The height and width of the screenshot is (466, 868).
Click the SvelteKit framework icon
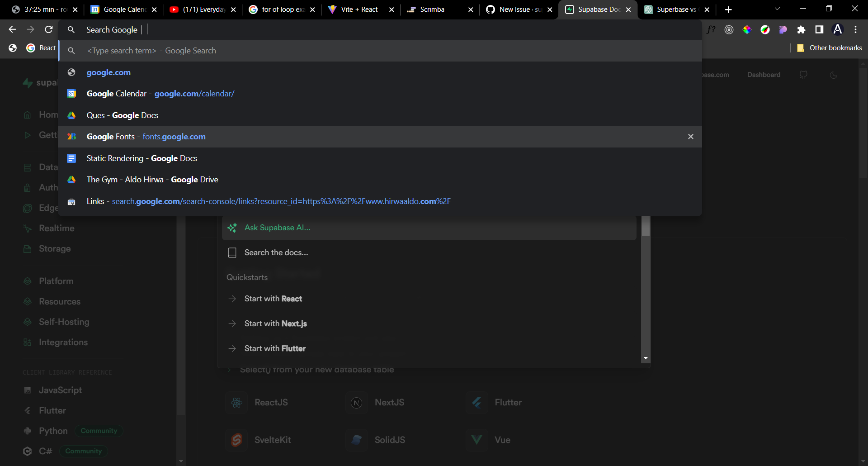[x=236, y=439]
